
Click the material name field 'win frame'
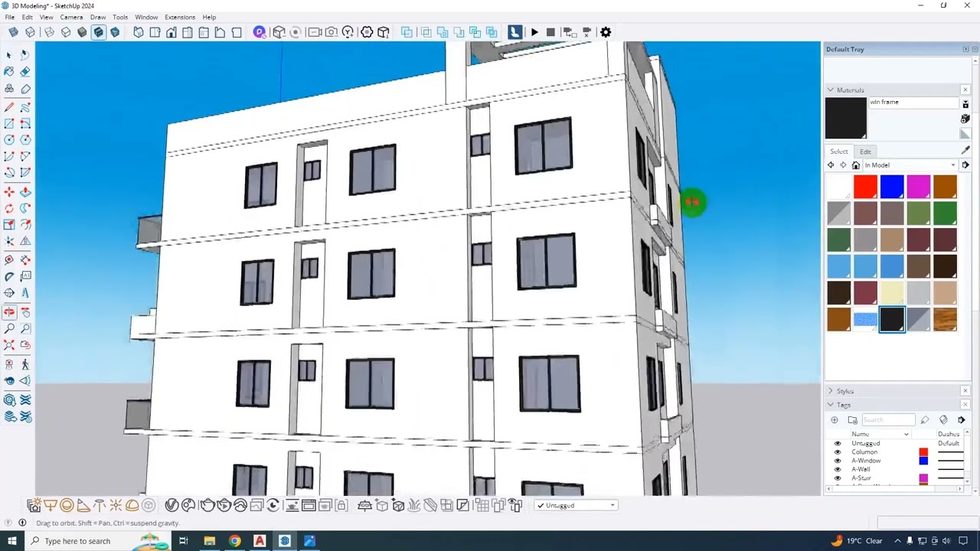pos(913,103)
